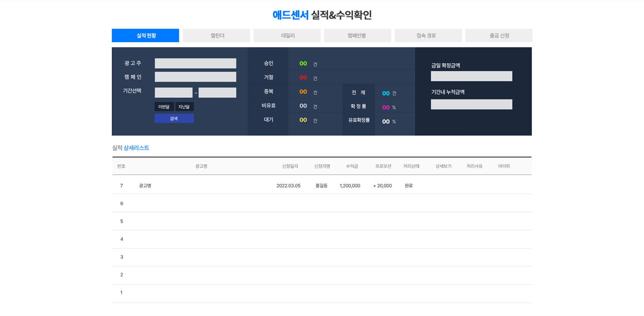Select the 이번달 period button
Viewport: 644px width, 316px height.
(164, 107)
